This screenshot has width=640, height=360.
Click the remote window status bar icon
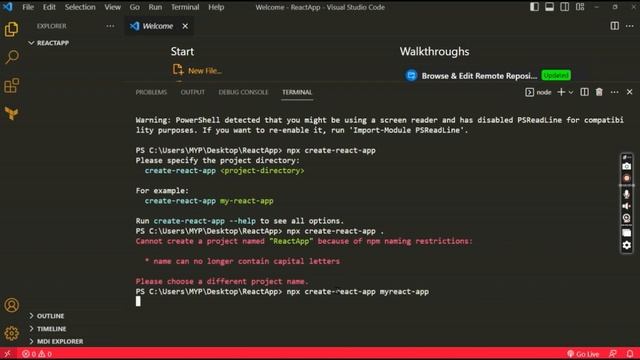tap(7, 354)
